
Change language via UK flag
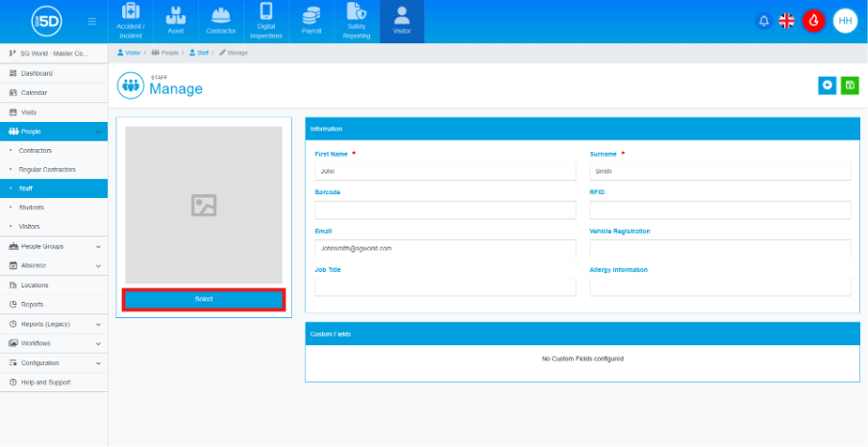click(786, 21)
